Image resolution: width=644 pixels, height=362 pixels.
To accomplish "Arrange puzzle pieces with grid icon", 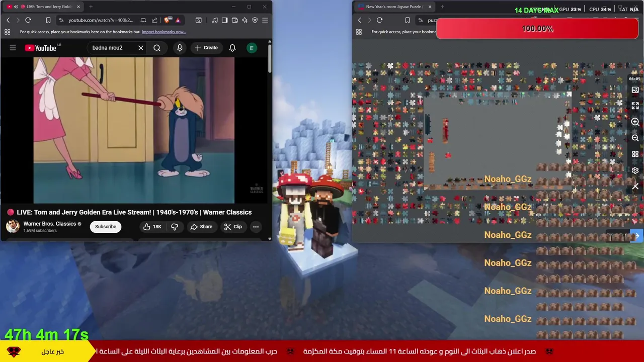I will pyautogui.click(x=635, y=154).
